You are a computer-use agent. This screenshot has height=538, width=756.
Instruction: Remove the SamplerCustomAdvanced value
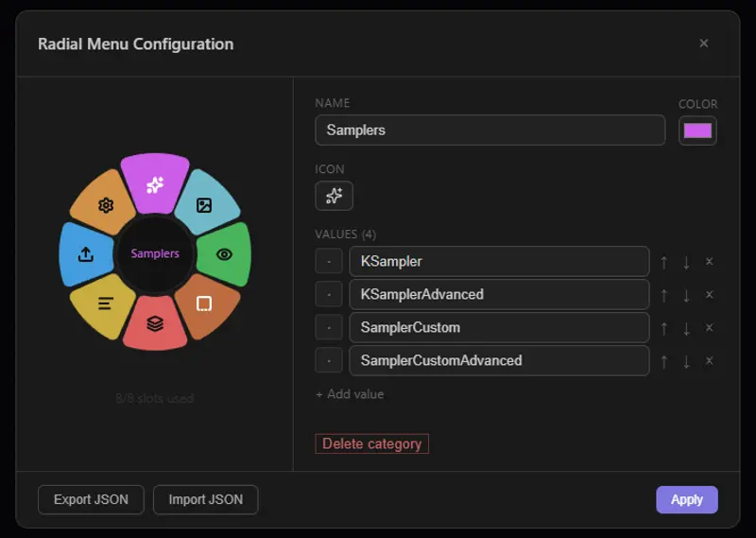click(x=710, y=360)
